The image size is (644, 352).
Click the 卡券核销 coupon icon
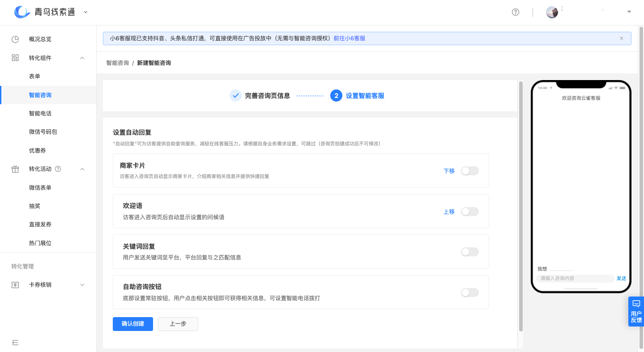(x=15, y=284)
